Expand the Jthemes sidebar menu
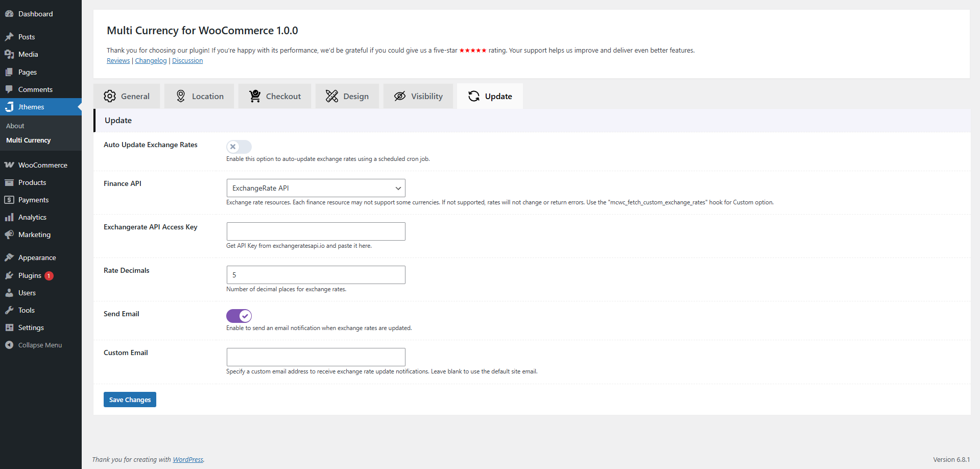 31,107
